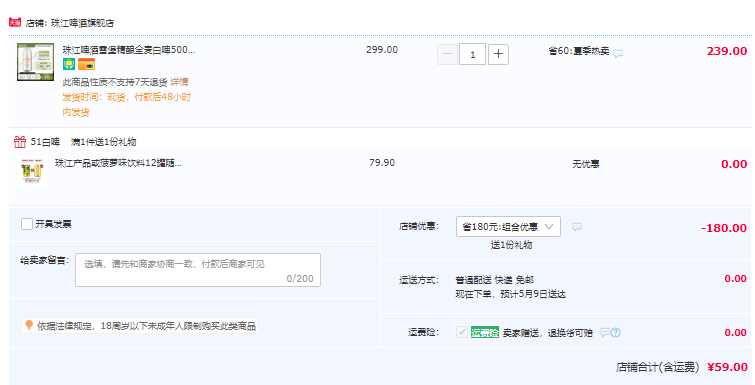Click the chat bubble icon next to 退换货可赔

[x=605, y=333]
